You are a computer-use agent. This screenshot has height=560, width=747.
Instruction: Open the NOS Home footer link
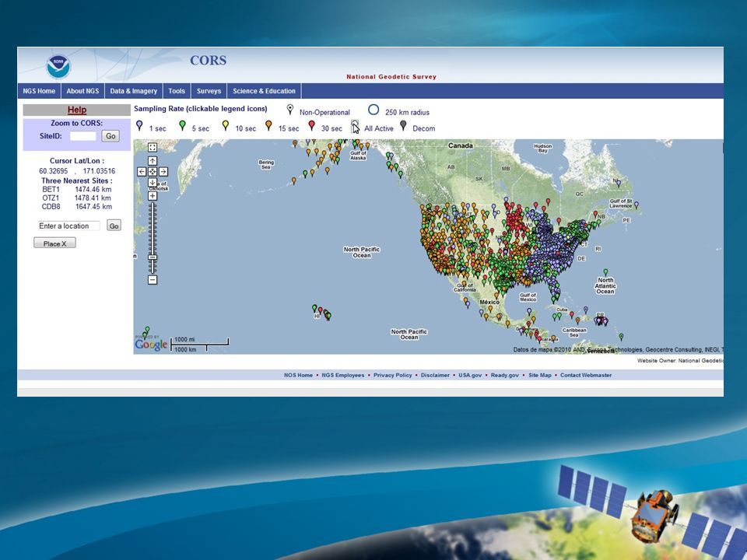coord(298,375)
